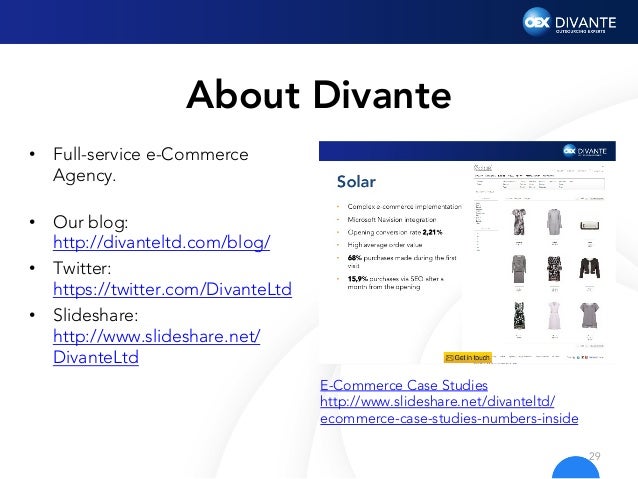638x479 pixels.
Task: Open the twitter.com/DivanteLtd link
Action: pos(173,289)
